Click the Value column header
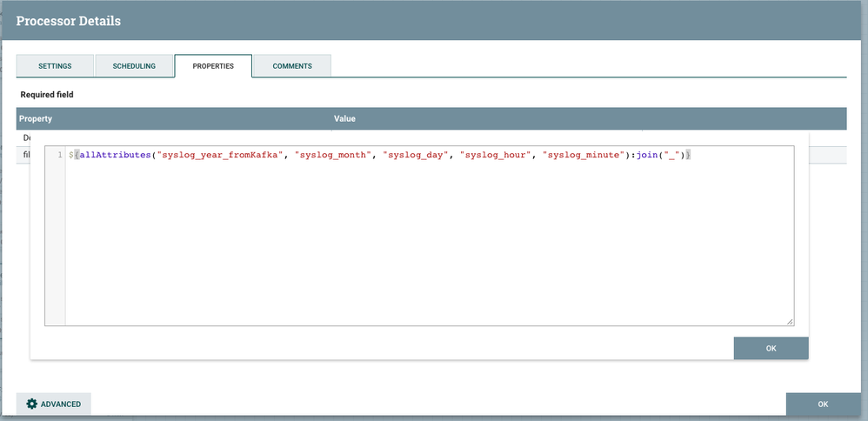The image size is (868, 421). pyautogui.click(x=344, y=118)
